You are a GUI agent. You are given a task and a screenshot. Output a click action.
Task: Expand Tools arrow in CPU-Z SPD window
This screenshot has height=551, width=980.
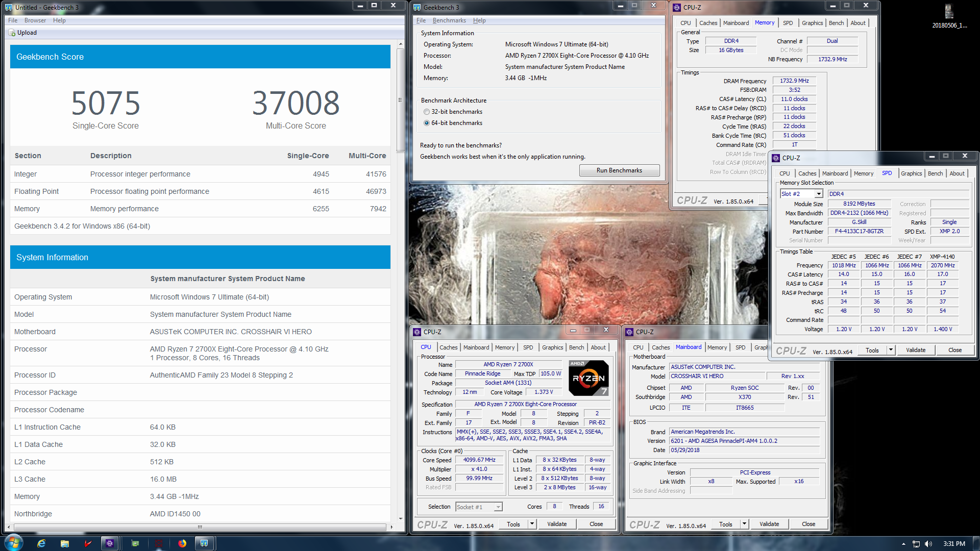tap(891, 350)
